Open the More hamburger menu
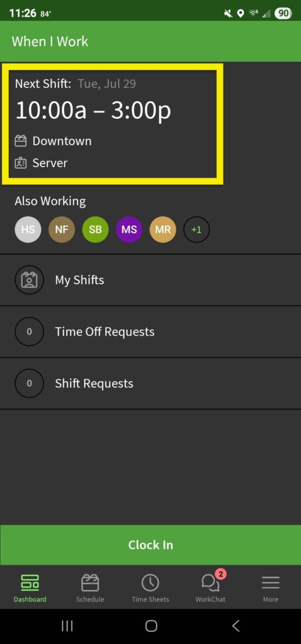This screenshot has height=644, width=301. click(x=271, y=583)
